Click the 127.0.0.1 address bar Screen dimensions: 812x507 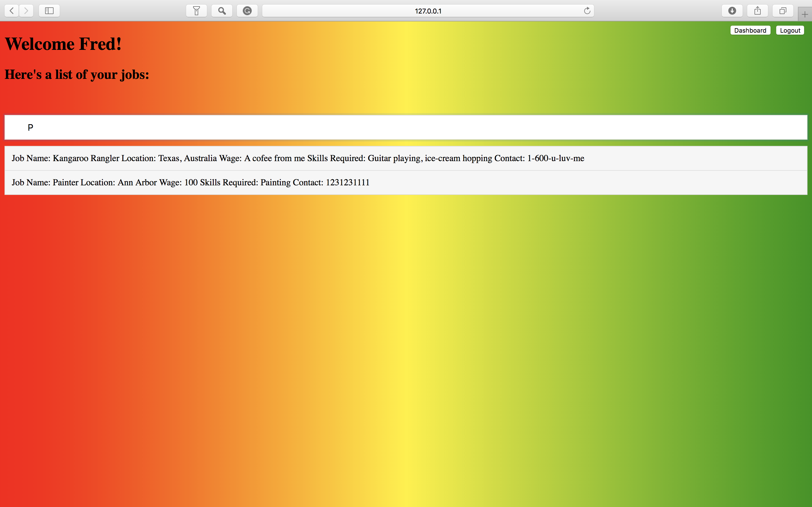(x=427, y=11)
